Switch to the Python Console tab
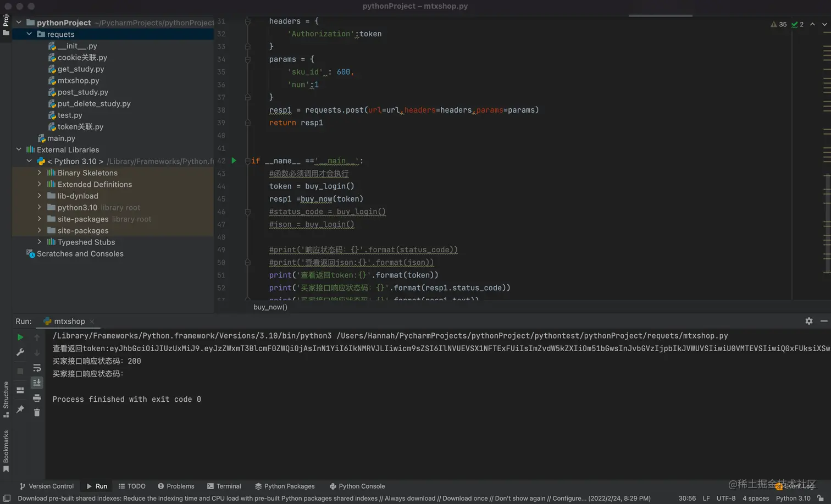 point(357,486)
